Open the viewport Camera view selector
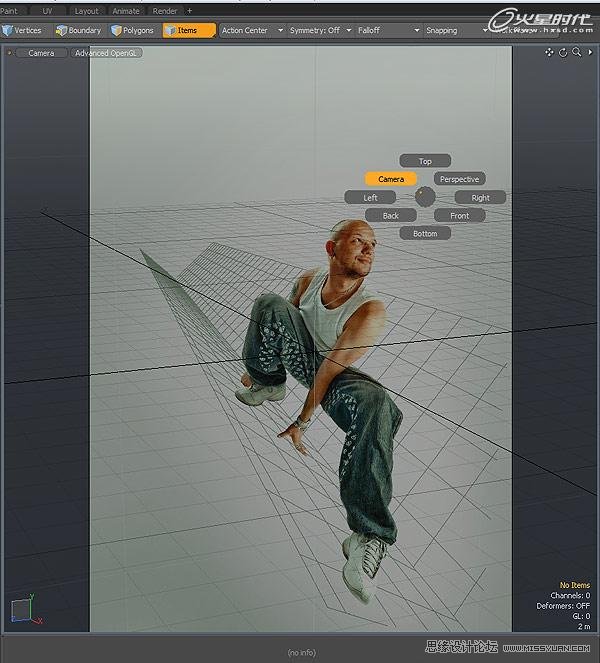Viewport: 600px width, 663px height. (x=41, y=53)
